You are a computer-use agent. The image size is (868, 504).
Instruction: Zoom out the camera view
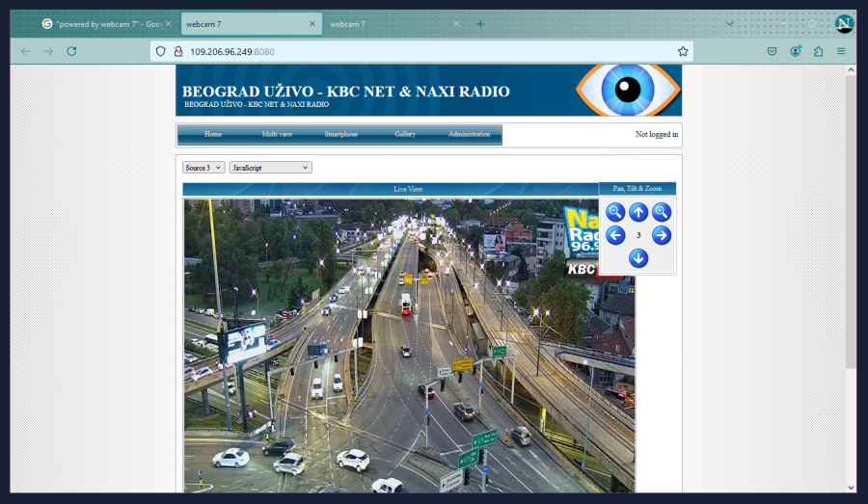(x=615, y=212)
